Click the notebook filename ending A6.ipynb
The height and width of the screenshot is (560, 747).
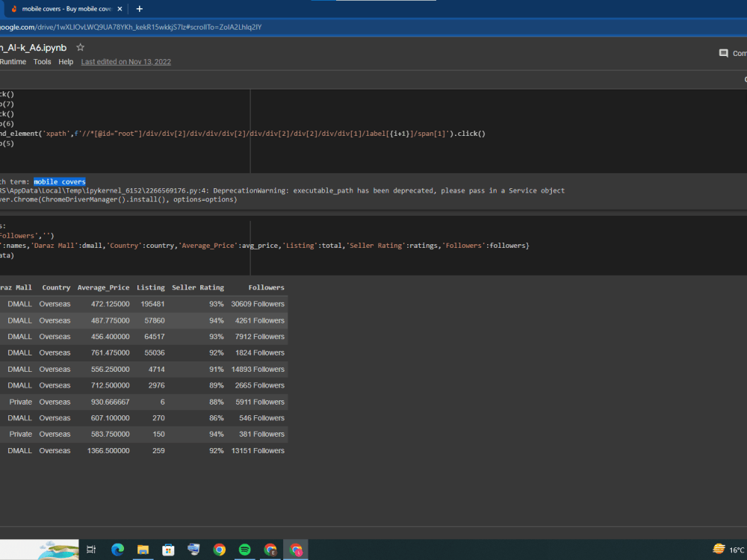tap(34, 48)
